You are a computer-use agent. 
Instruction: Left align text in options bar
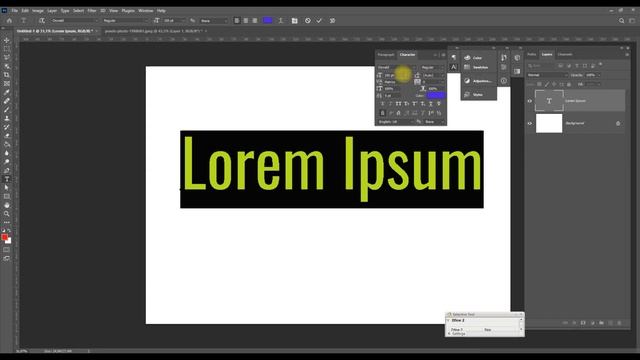(x=237, y=20)
